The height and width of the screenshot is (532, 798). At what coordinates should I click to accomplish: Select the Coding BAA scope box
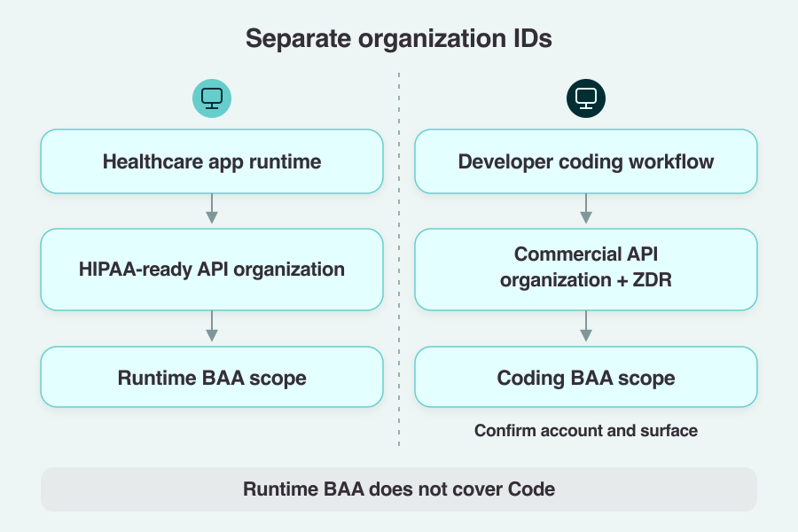click(586, 377)
